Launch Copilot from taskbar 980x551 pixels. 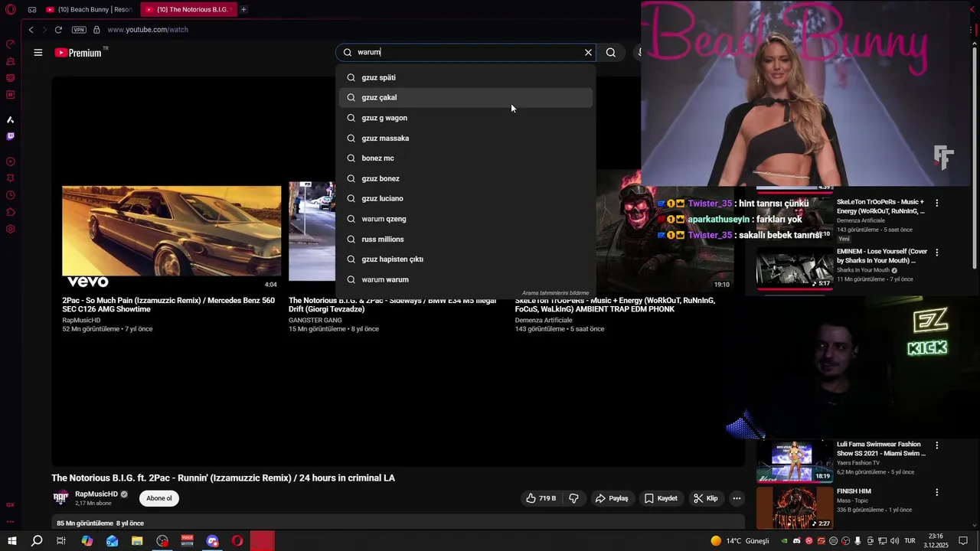(87, 541)
